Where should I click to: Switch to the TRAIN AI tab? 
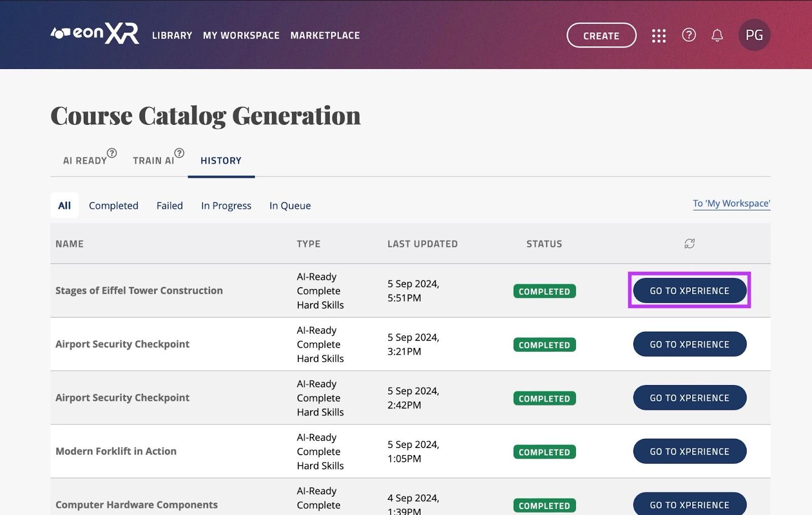[153, 161]
